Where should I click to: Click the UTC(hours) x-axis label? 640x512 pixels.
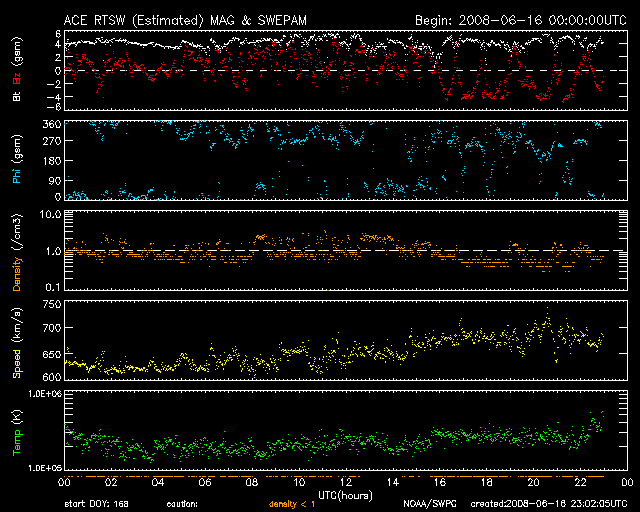tap(344, 494)
